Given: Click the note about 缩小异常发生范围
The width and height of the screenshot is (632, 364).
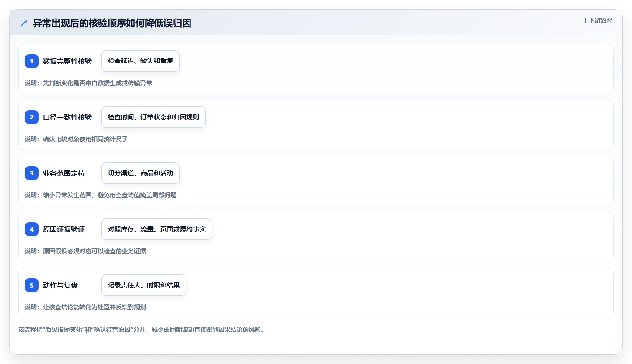Looking at the screenshot, I should point(101,195).
